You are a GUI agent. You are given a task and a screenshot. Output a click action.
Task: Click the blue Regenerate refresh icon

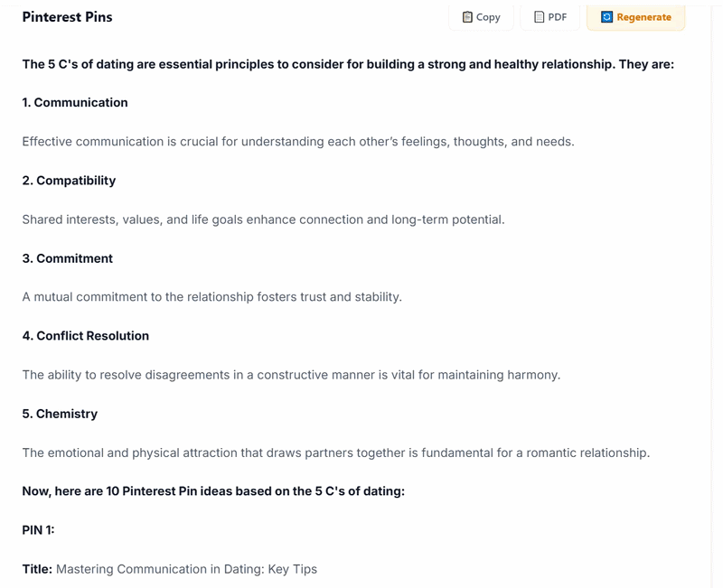(x=606, y=17)
